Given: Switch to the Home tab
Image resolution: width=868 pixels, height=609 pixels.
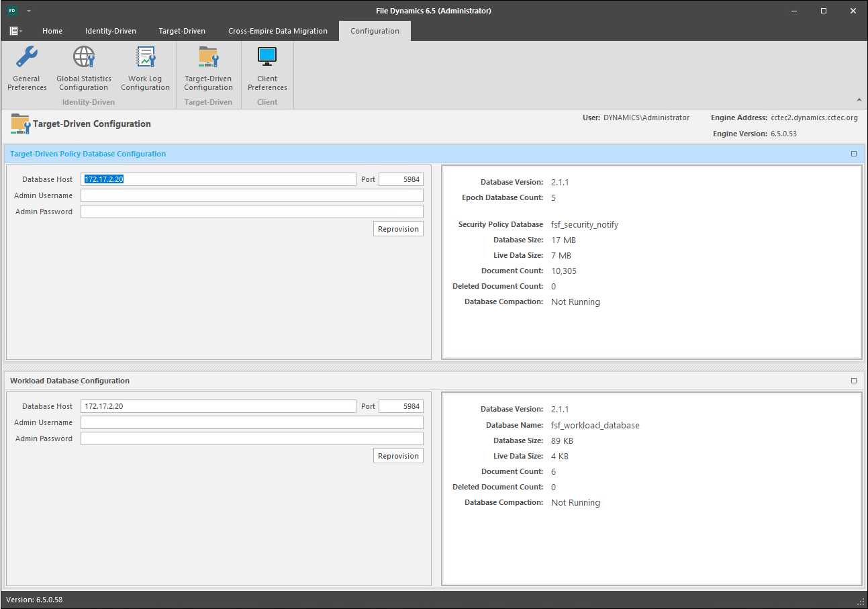Looking at the screenshot, I should (52, 31).
